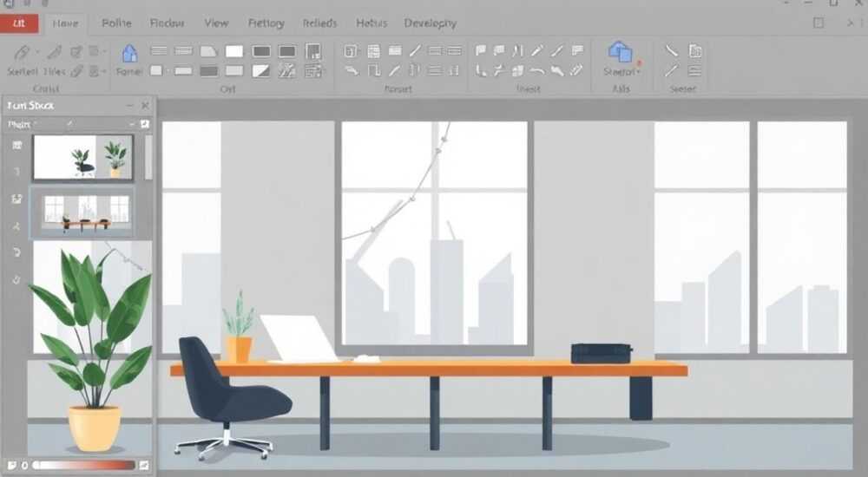This screenshot has height=477, width=868.
Task: Click the square layout icon at top right
Action: tap(819, 23)
